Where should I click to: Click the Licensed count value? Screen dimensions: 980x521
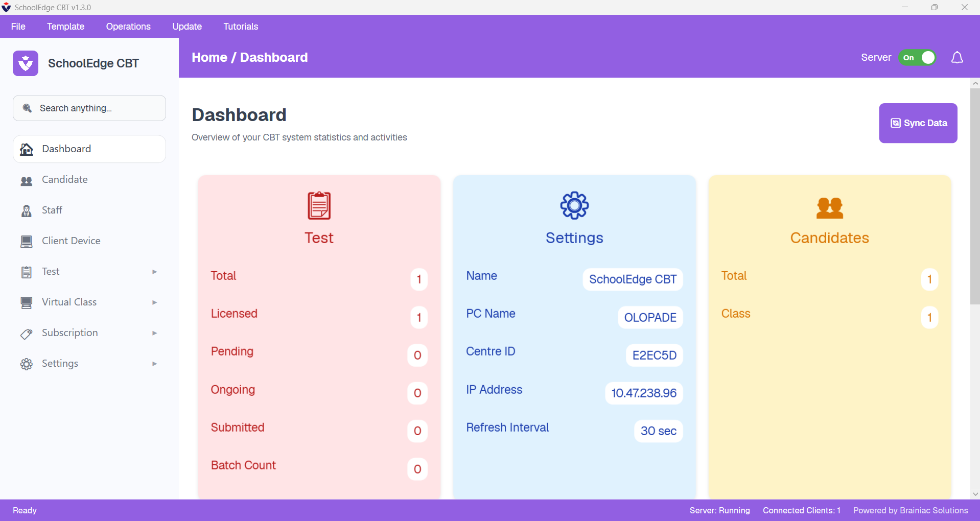point(419,318)
